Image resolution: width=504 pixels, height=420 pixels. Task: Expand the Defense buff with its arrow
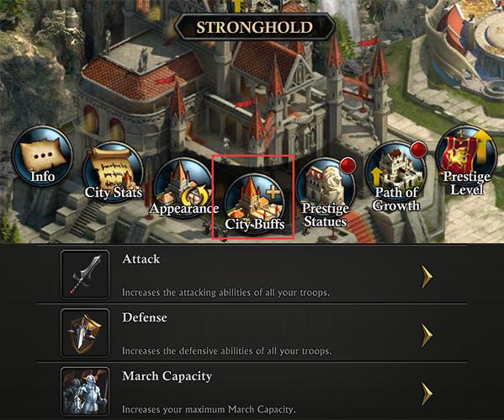coord(427,335)
